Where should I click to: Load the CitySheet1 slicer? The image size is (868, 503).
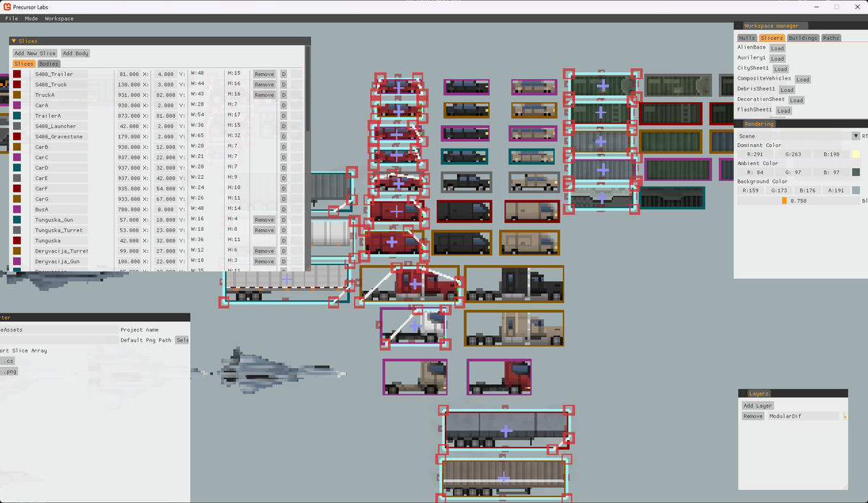click(780, 69)
